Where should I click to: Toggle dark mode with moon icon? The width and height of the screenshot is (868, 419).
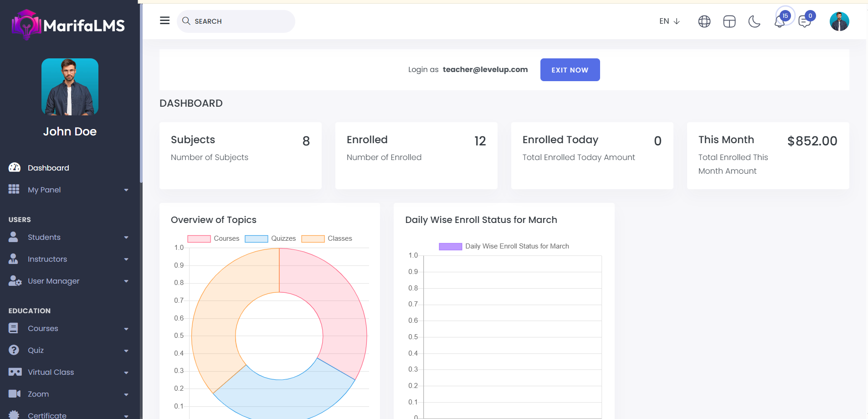[754, 21]
